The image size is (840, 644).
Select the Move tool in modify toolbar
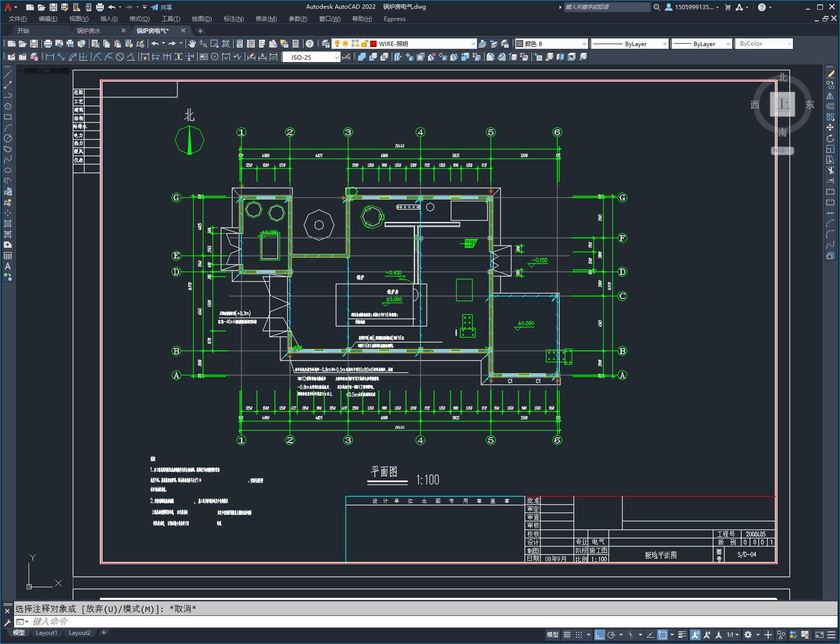[x=830, y=128]
